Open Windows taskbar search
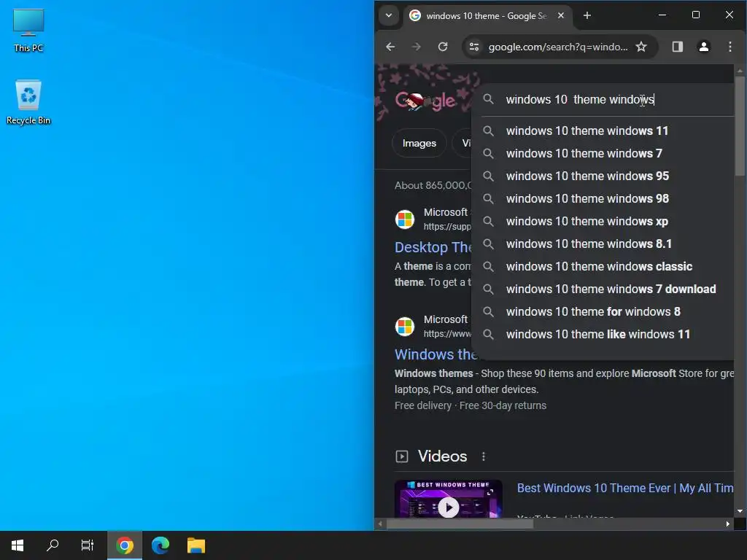 pyautogui.click(x=53, y=545)
